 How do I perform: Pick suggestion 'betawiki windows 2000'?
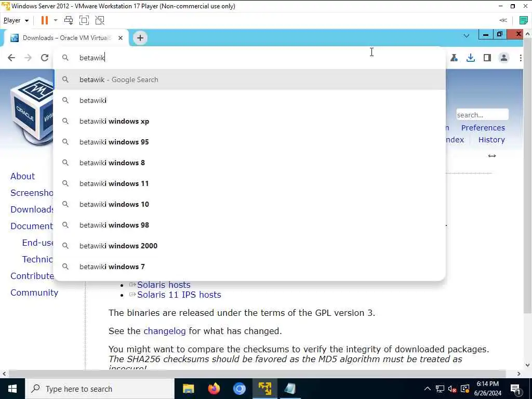(249, 246)
